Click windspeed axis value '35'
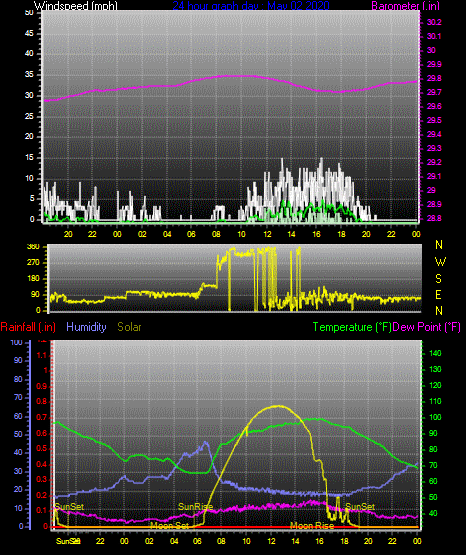Viewport: 466px width, 555px height. [29, 74]
